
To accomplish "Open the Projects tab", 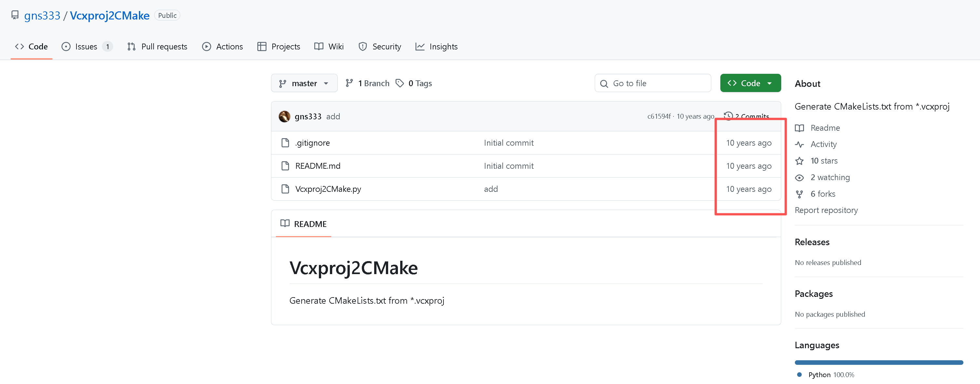I will point(279,46).
